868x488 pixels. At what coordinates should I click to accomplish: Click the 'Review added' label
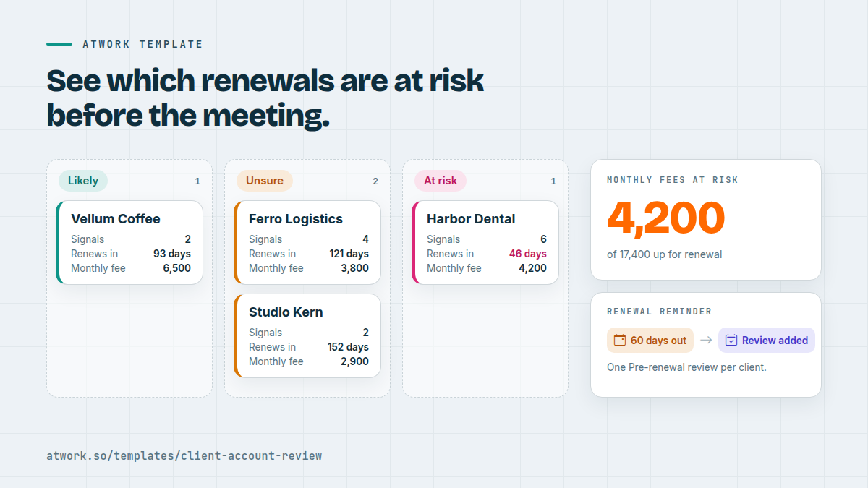tap(775, 341)
